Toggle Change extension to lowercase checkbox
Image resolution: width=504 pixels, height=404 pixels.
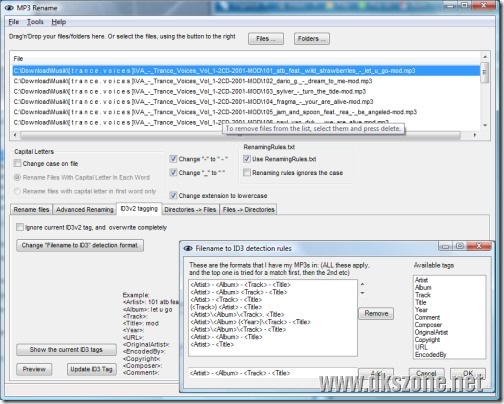coord(173,195)
